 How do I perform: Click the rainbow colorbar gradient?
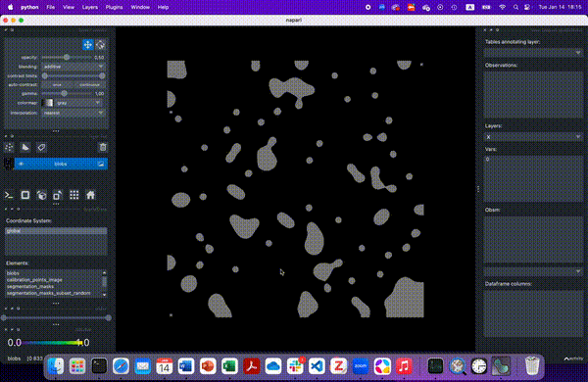click(52, 342)
